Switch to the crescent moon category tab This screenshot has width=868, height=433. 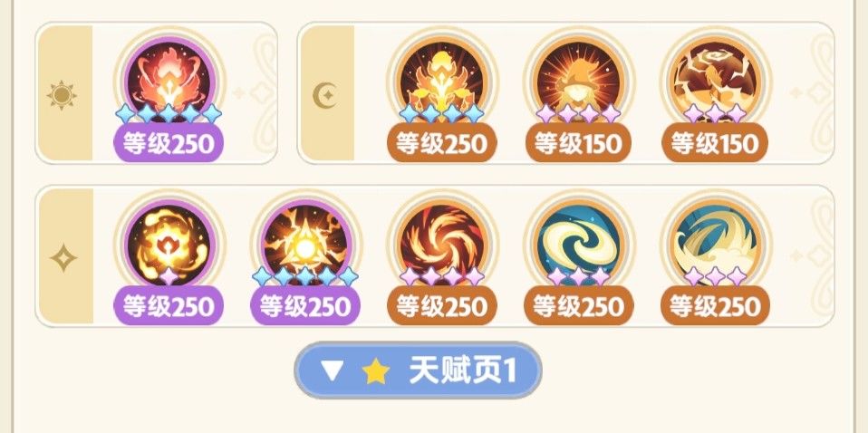click(x=325, y=93)
